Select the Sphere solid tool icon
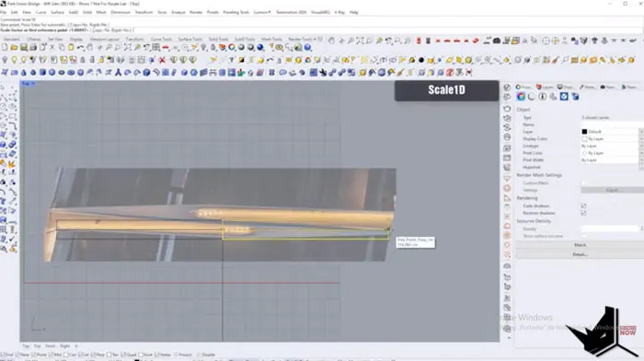This screenshot has width=644, height=361. coord(52,73)
